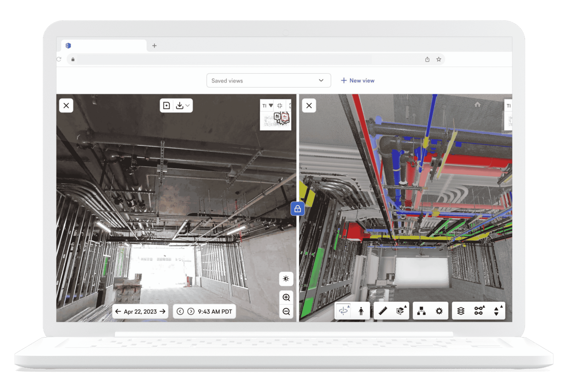Open a new browser tab
Screen dimensions: 568x392
[x=154, y=45]
